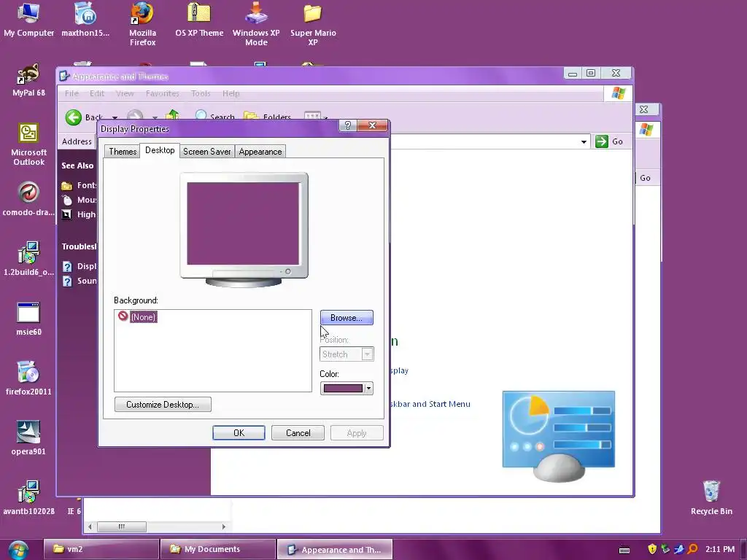Switch to vm2 taskbar button
Screen dimensions: 747x560
pos(101,549)
